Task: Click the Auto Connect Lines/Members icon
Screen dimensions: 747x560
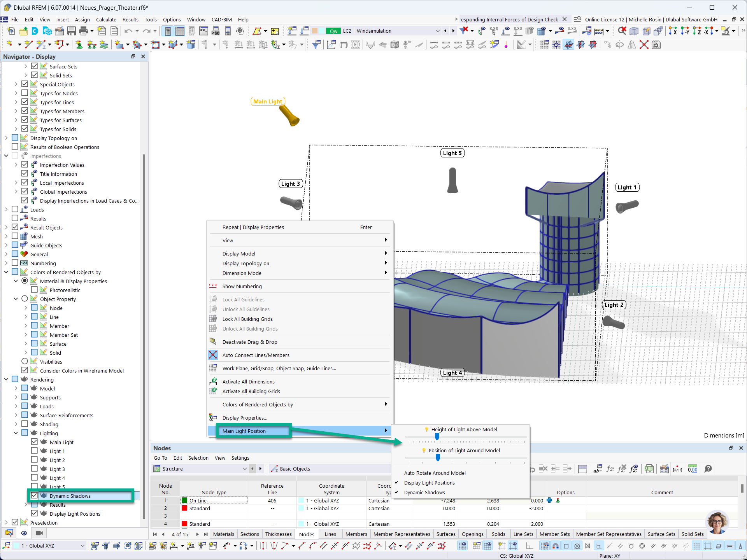Action: [x=213, y=355]
